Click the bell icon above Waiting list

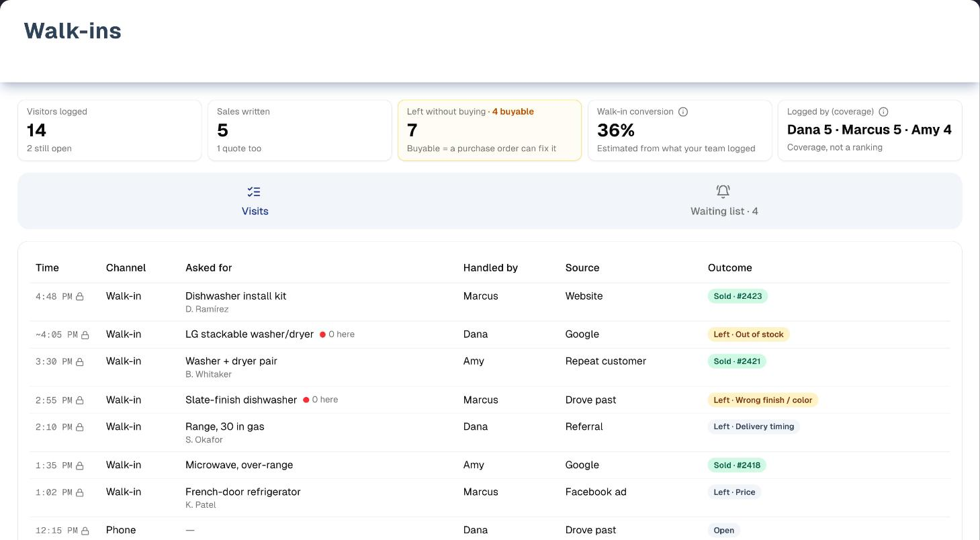tap(723, 192)
